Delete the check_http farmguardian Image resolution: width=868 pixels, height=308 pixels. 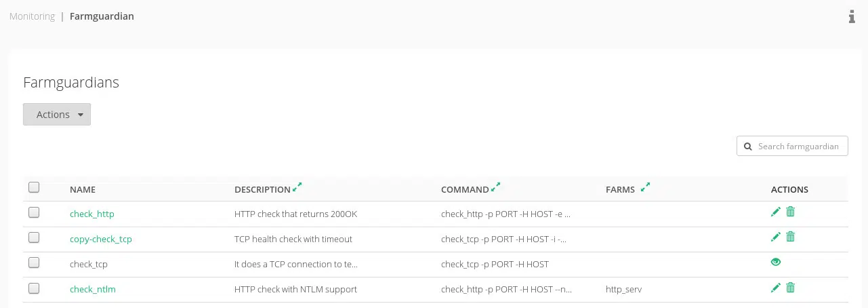click(x=790, y=212)
